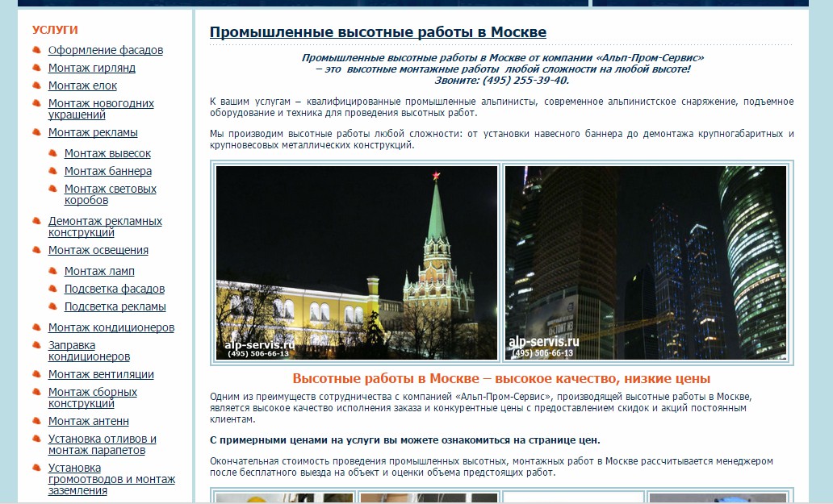Open Монтаж световых коробов link
Screen dimensions: 833x504
tap(110, 194)
